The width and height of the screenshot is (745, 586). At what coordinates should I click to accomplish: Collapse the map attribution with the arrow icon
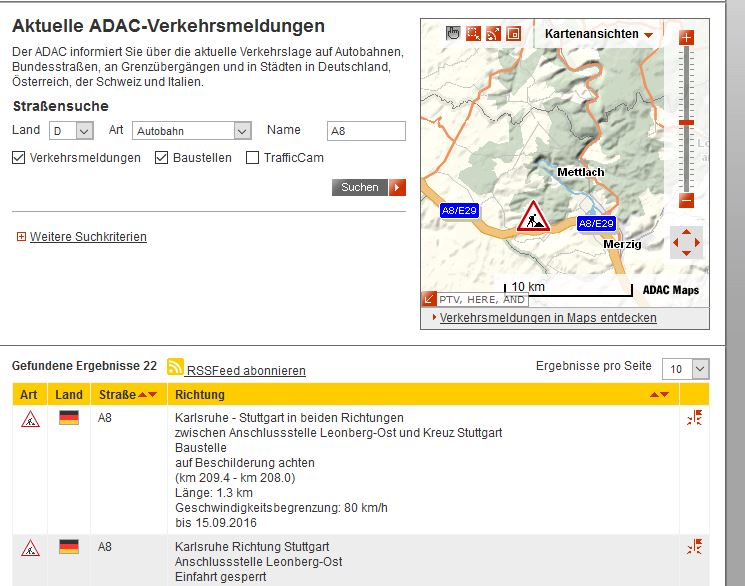pos(428,299)
